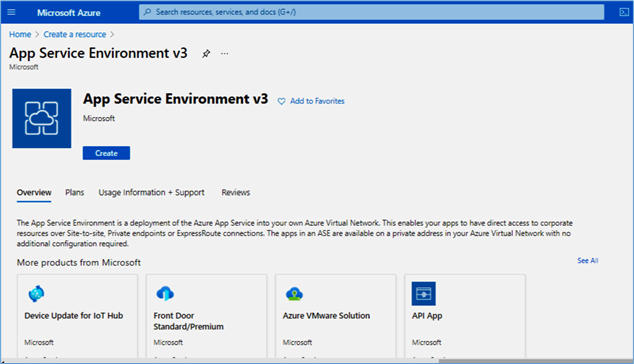Pin App Service Environment v3 to dashboard
This screenshot has width=634, height=364.
(x=206, y=53)
